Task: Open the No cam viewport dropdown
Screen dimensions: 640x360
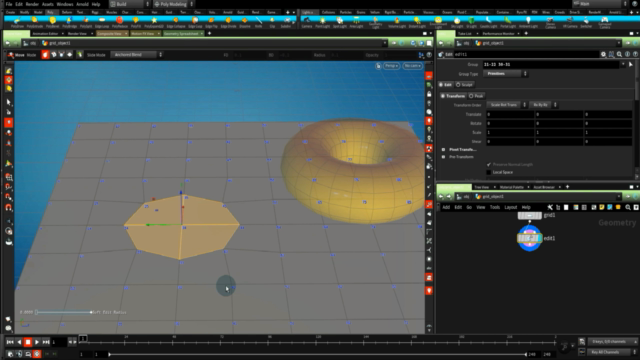Action: point(412,66)
